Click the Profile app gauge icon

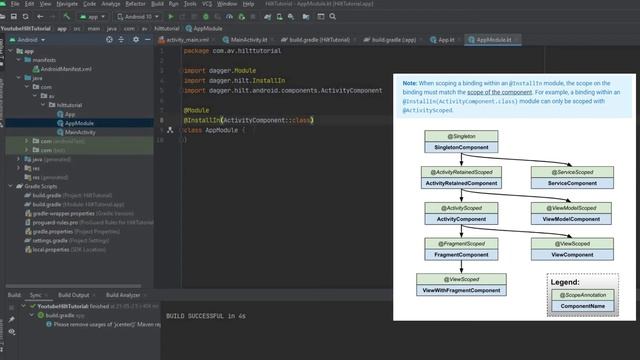point(229,17)
